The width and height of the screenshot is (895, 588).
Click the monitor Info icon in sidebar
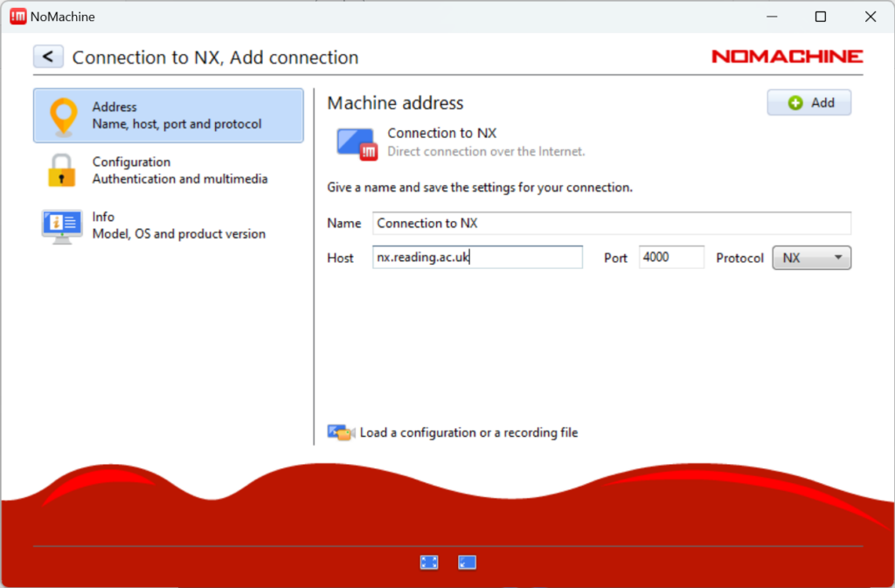click(x=60, y=225)
